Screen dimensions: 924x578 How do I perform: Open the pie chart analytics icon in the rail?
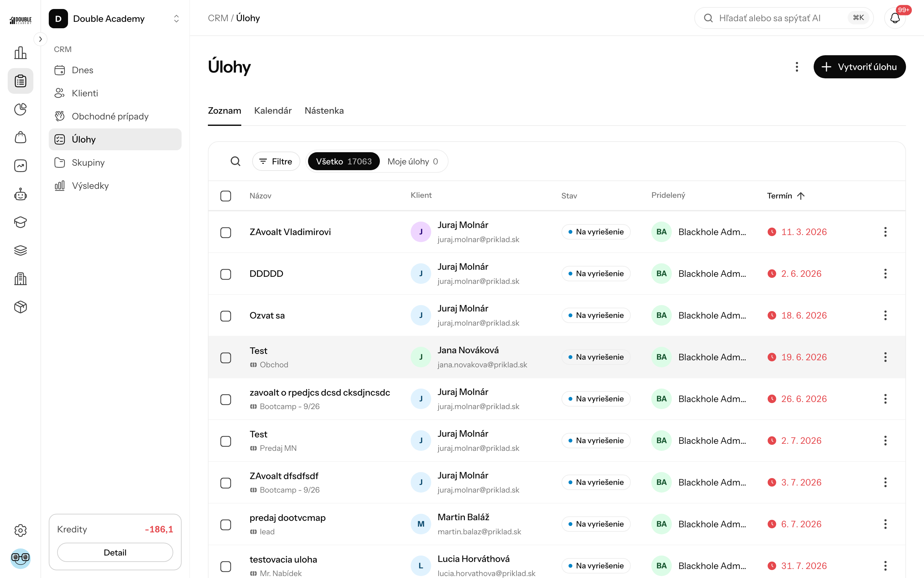20,109
